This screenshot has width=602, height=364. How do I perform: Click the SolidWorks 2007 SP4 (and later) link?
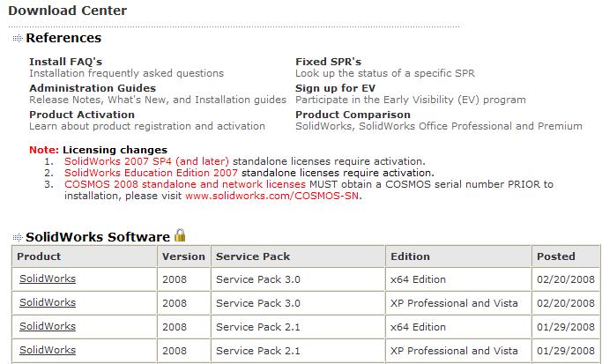click(146, 161)
